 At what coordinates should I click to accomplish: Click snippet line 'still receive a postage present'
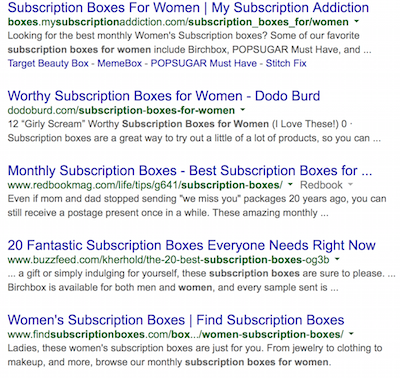coord(168,213)
